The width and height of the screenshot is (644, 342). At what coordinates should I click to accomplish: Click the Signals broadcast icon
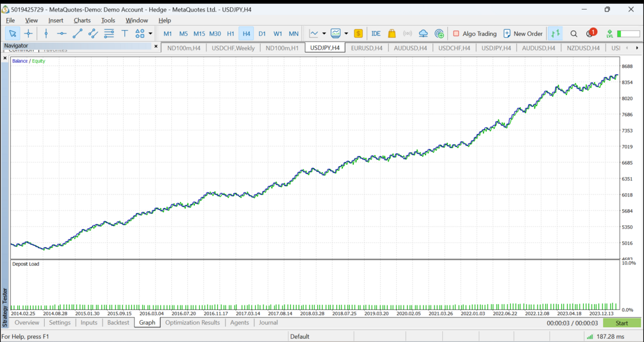pyautogui.click(x=408, y=34)
